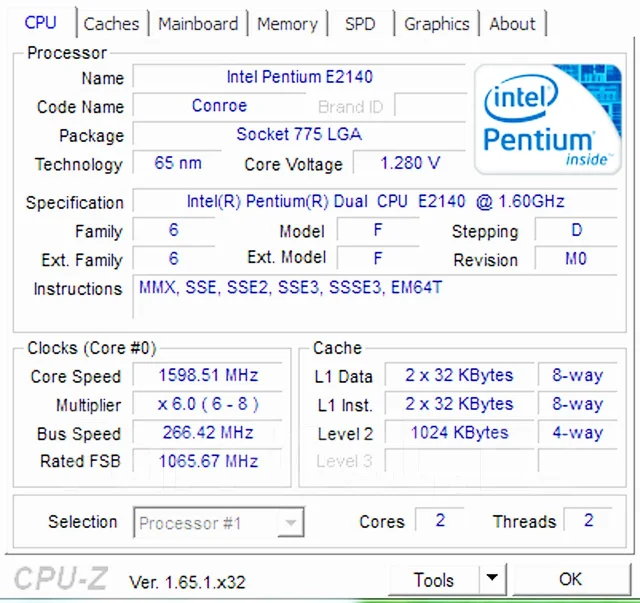Select the Stepping value D

click(x=576, y=230)
